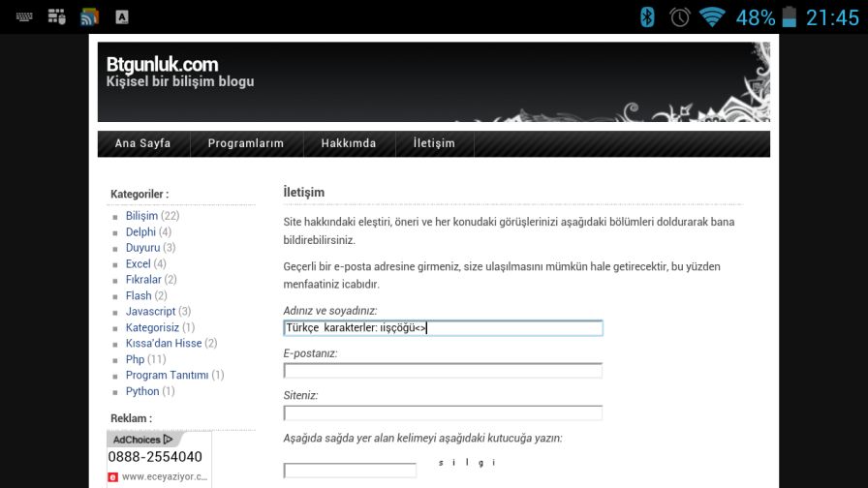Open the Javascript category
The width and height of the screenshot is (868, 488).
coord(150,312)
